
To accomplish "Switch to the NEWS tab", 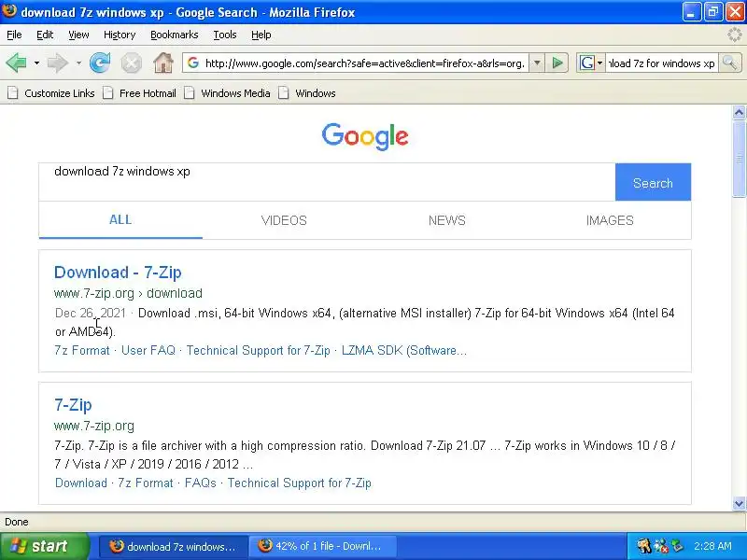I will click(x=447, y=220).
